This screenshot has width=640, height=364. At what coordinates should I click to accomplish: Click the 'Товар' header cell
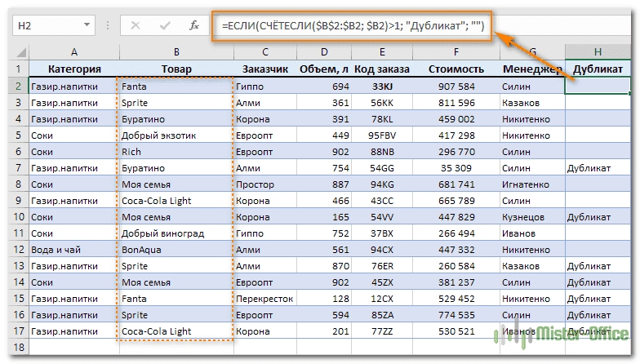pos(176,69)
